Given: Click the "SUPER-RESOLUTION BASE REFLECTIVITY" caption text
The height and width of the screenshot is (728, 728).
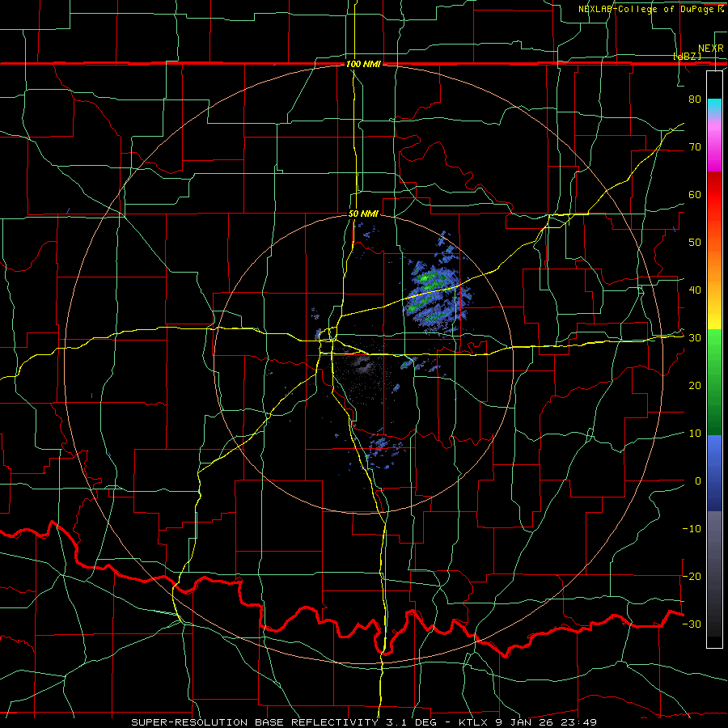Looking at the screenshot, I should click(x=255, y=722).
